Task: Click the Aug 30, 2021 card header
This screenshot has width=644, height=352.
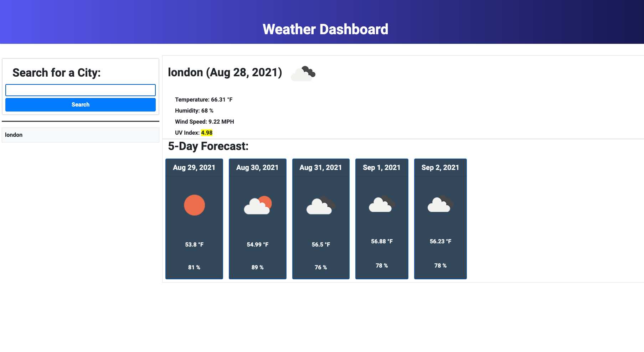Action: (x=257, y=167)
